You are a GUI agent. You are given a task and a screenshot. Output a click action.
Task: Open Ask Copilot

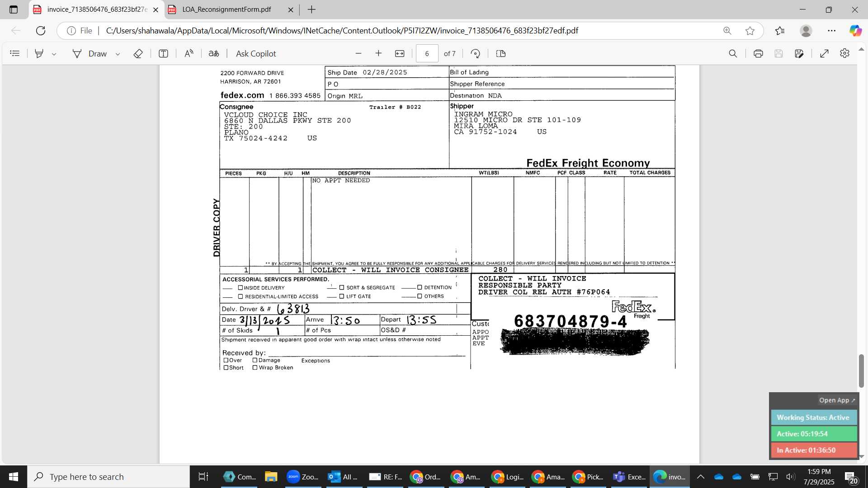tap(256, 53)
